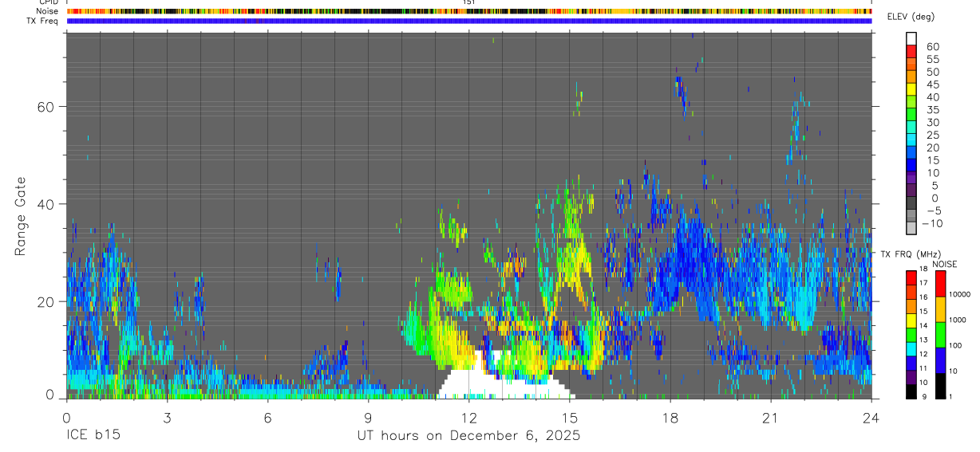980x452 pixels.
Task: Pick the black 1–10 NOISE segment
Action: click(x=941, y=386)
